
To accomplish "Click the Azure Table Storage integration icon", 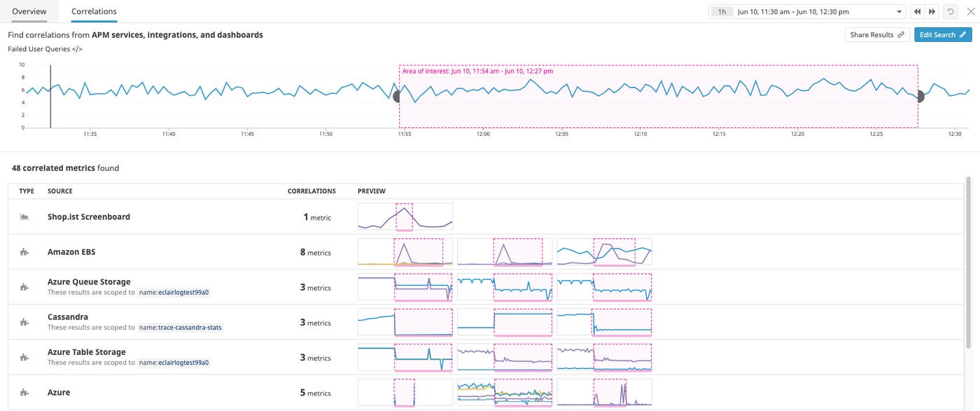I will [x=24, y=356].
